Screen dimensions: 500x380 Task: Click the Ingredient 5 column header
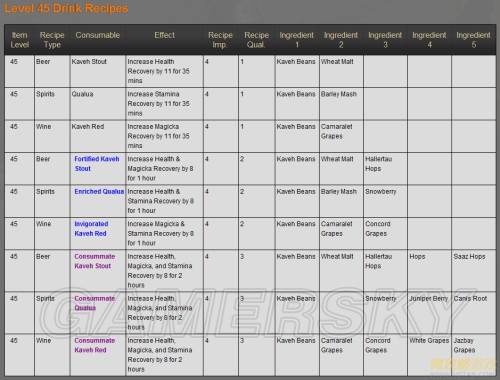click(473, 40)
